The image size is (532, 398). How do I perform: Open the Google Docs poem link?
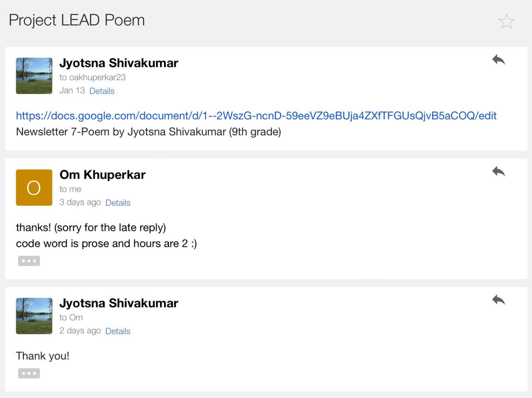[256, 115]
